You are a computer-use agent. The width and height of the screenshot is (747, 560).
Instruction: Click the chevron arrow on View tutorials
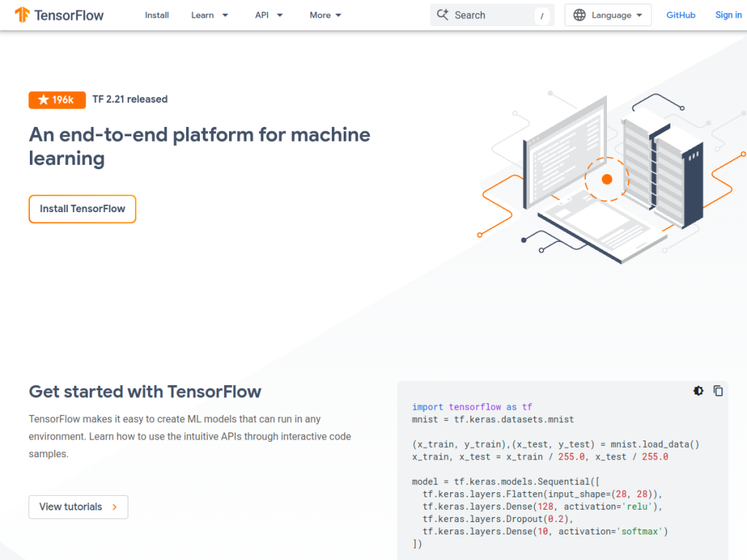click(115, 507)
